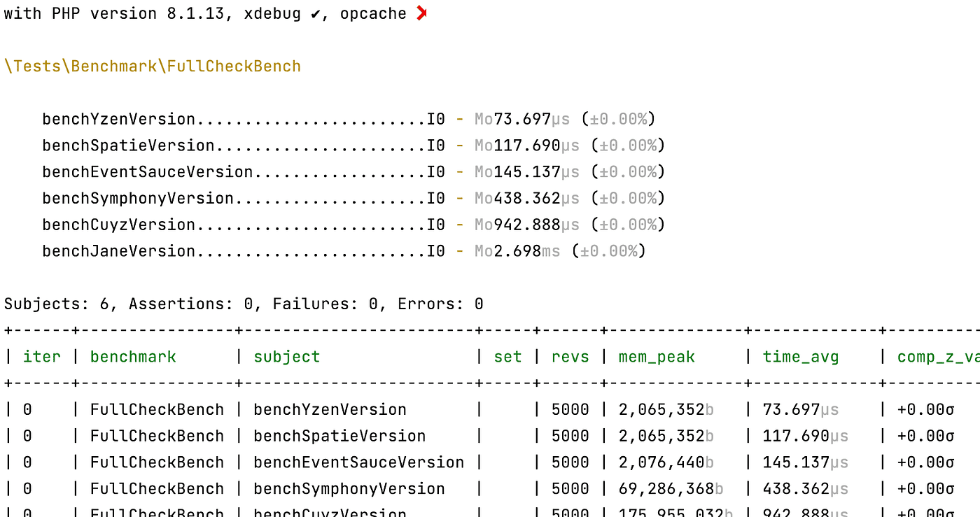The image size is (980, 517).
Task: Click 5000 revs in benchSymphonyVersion table row
Action: 570,488
